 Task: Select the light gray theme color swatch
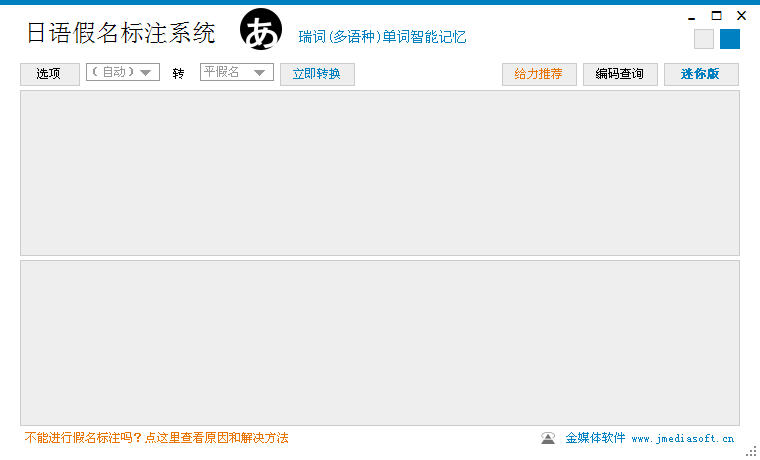tap(703, 39)
